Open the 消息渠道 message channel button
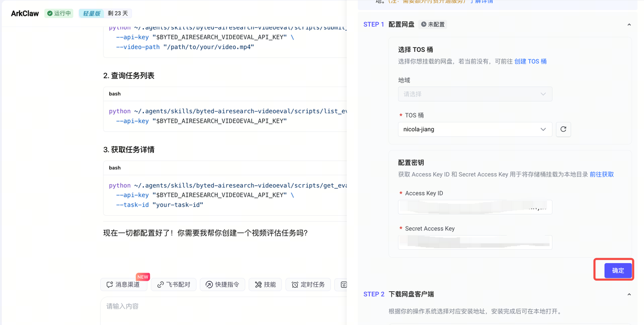The image size is (644, 325). [x=124, y=285]
